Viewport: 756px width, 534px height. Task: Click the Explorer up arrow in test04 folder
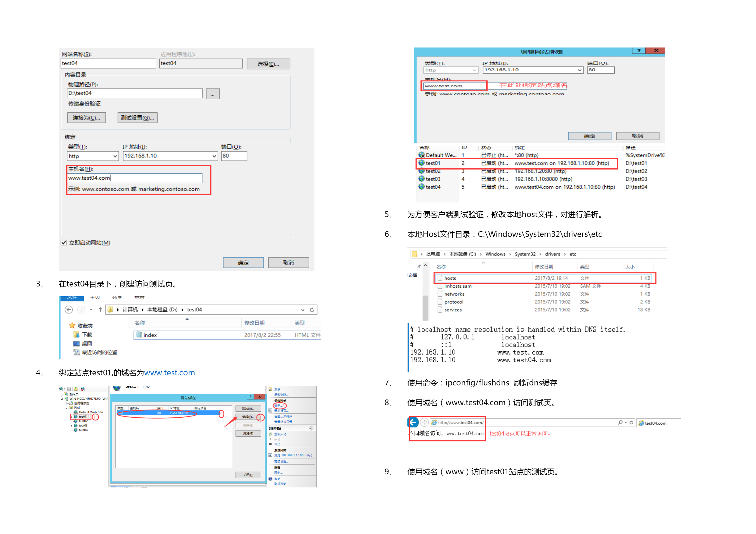coord(100,310)
